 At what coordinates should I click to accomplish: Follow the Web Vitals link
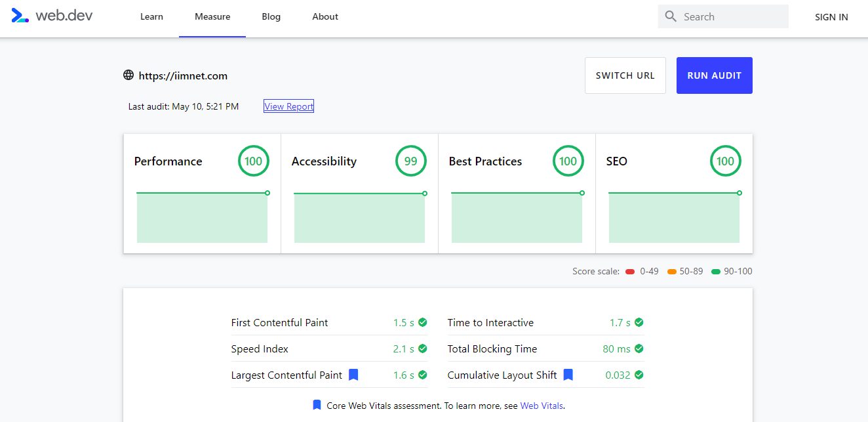click(x=542, y=406)
